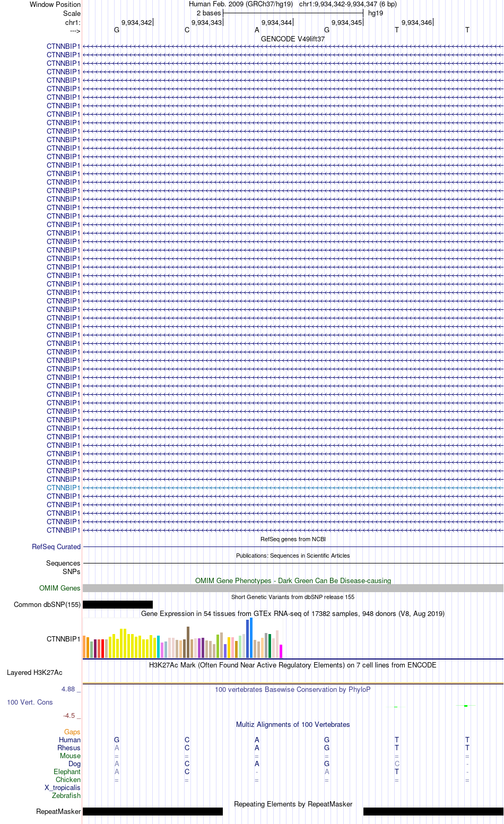
Task: Click the Layered H3K27Ac label
Action: [x=34, y=672]
